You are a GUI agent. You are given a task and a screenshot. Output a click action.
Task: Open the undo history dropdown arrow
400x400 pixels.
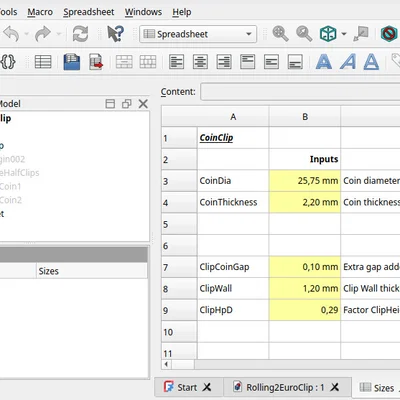coord(26,34)
